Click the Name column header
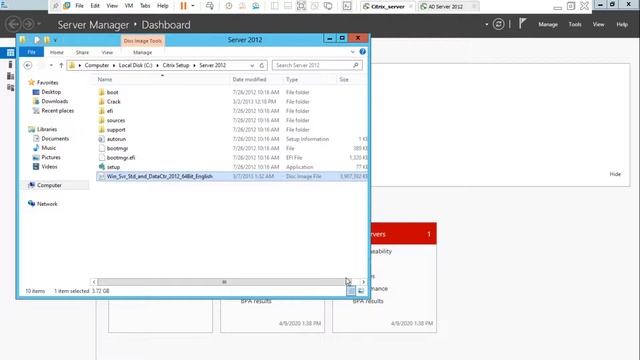 pyautogui.click(x=105, y=80)
